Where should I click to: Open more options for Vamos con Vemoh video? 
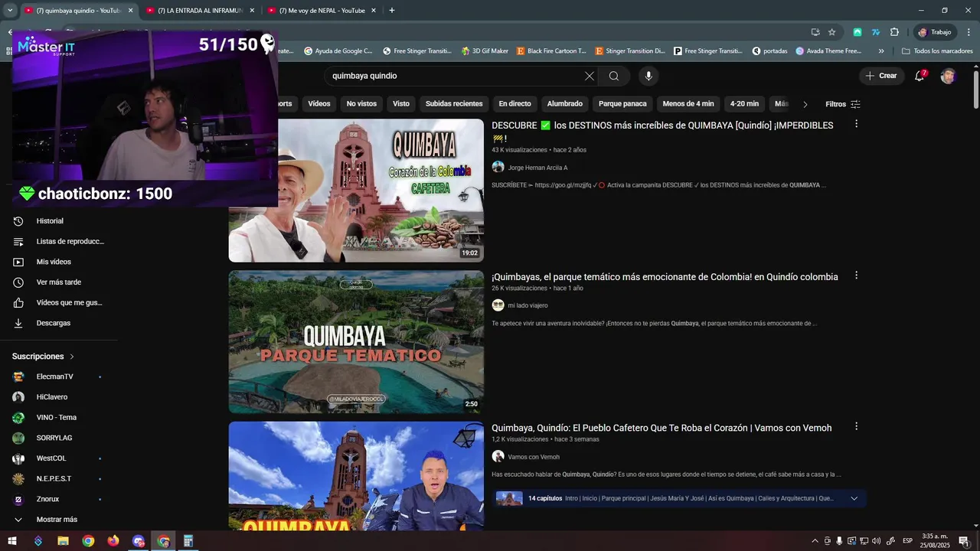coord(856,426)
